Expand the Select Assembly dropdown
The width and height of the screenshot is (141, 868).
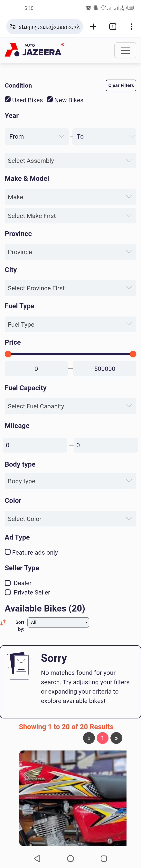(70, 161)
